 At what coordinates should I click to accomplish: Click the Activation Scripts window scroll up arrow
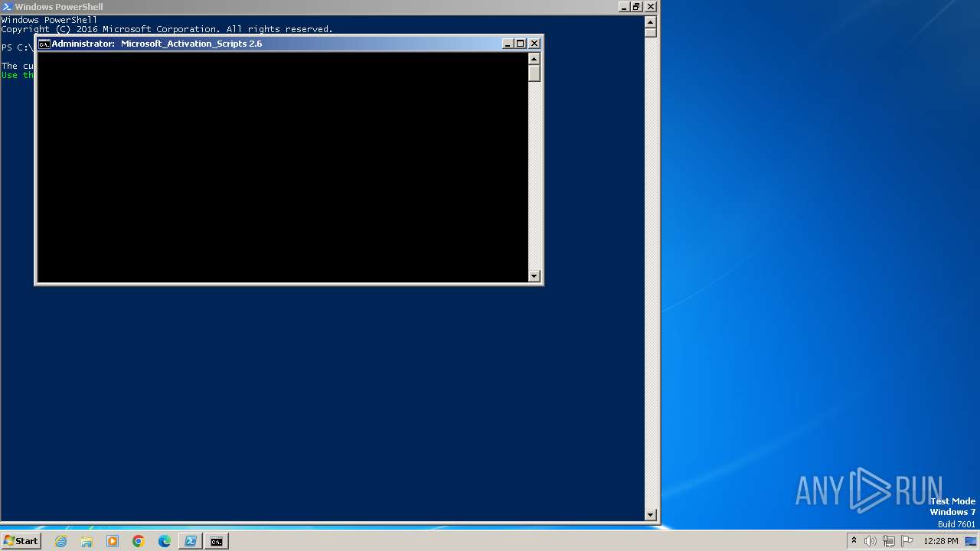tap(534, 59)
